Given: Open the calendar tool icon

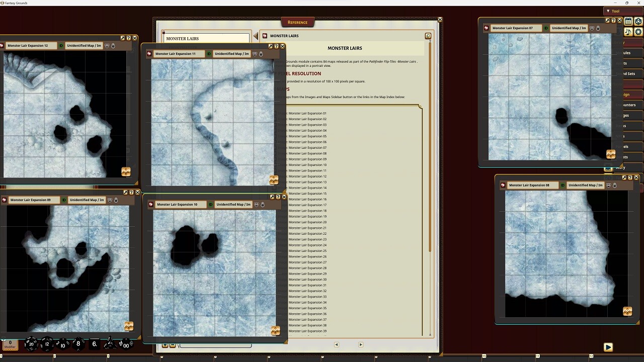Looking at the screenshot, I should point(628,22).
